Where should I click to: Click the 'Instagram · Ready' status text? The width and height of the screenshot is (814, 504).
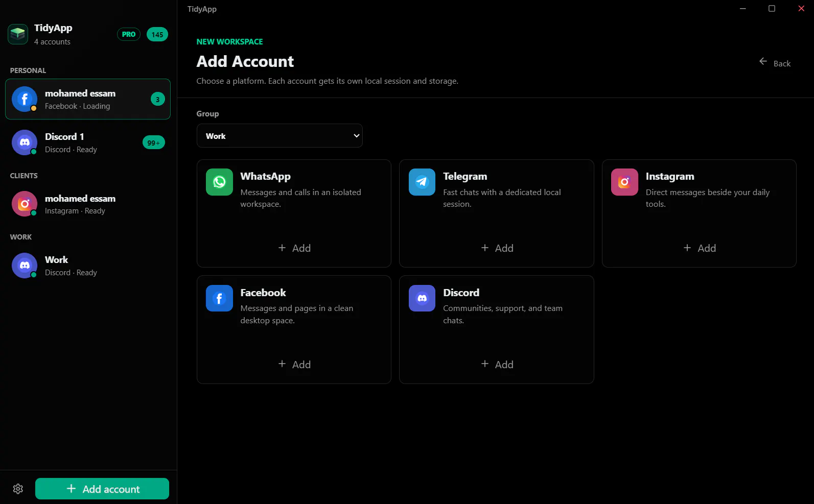click(75, 211)
